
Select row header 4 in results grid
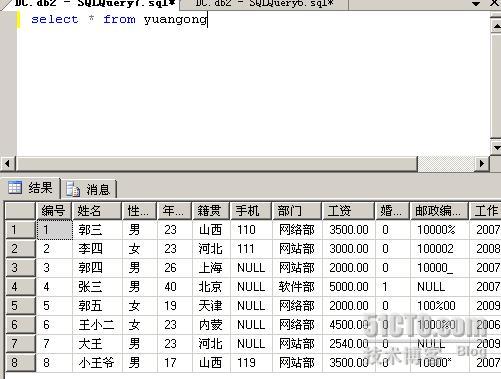coord(20,287)
